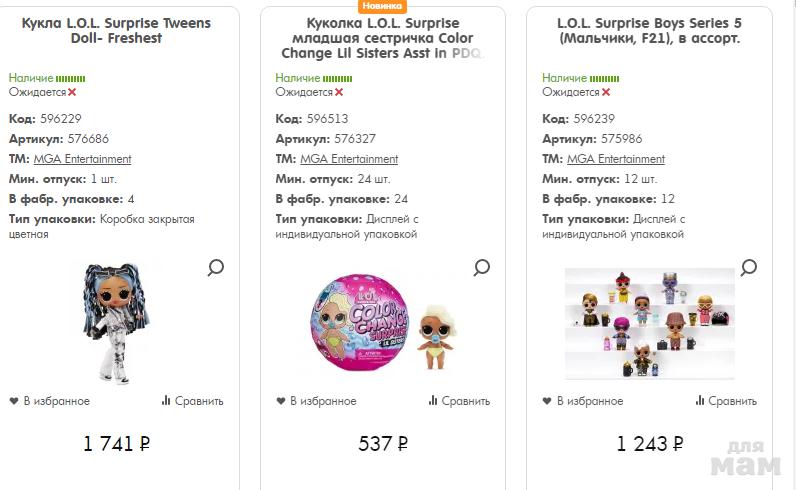Click compare chart icon for Tweens Doll
Image resolution: width=796 pixels, height=490 pixels.
tap(166, 401)
